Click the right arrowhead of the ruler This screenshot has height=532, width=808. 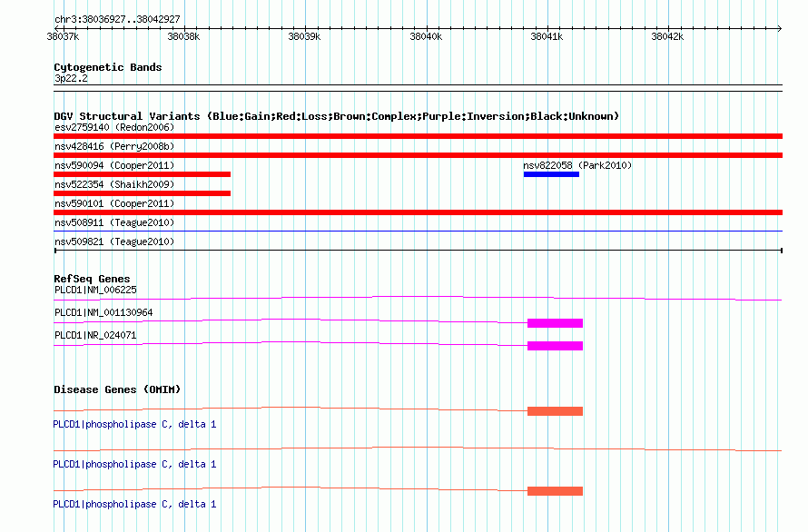pos(780,28)
